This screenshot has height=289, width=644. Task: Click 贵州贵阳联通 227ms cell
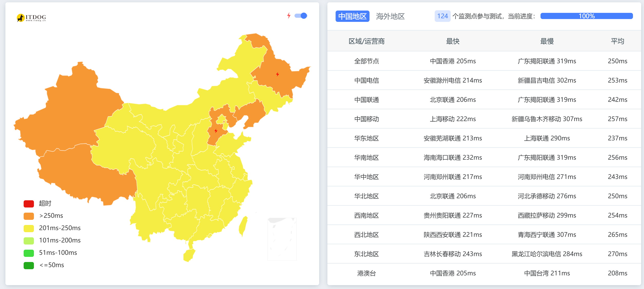click(x=453, y=215)
